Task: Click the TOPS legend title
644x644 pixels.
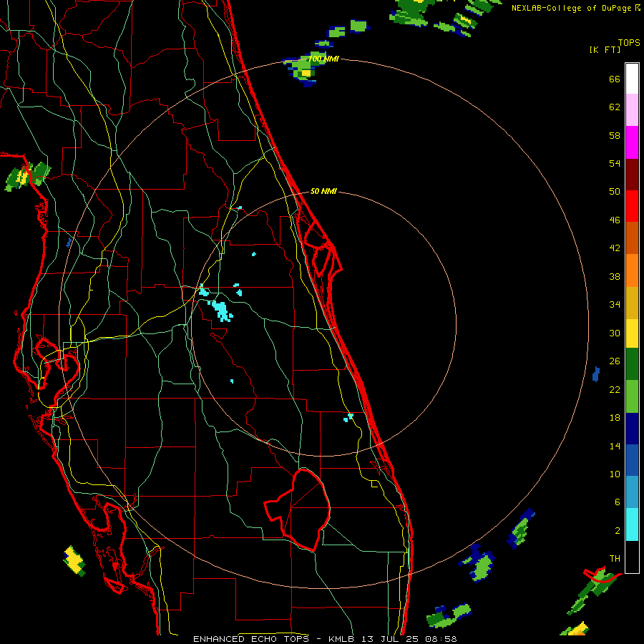Action: point(629,42)
